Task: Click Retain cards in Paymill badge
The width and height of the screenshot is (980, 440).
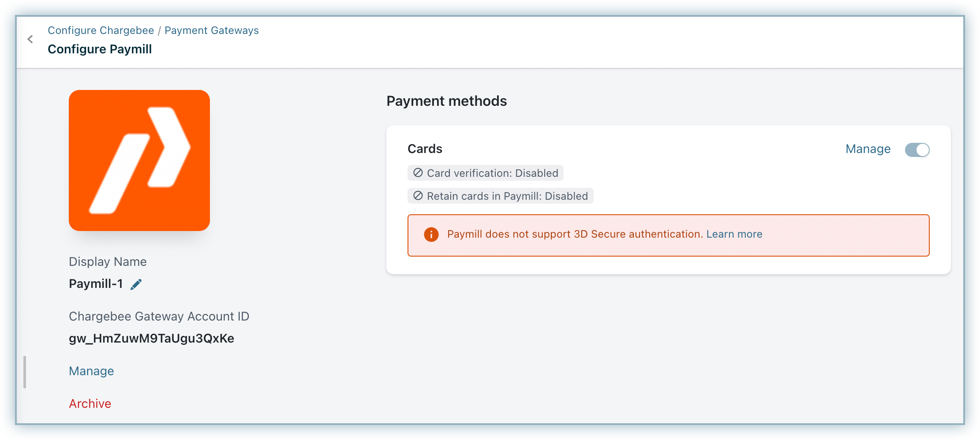Action: [501, 196]
